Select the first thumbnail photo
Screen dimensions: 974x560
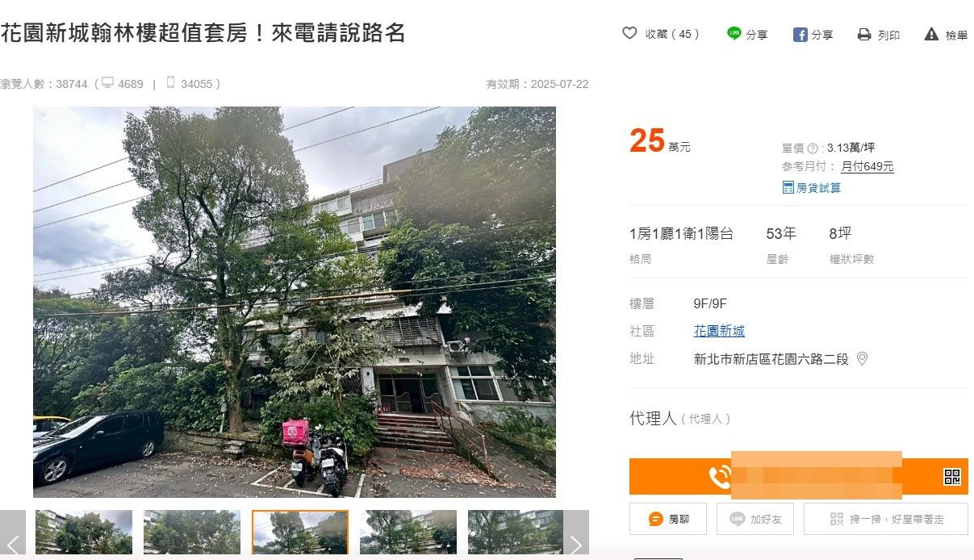[x=84, y=533]
